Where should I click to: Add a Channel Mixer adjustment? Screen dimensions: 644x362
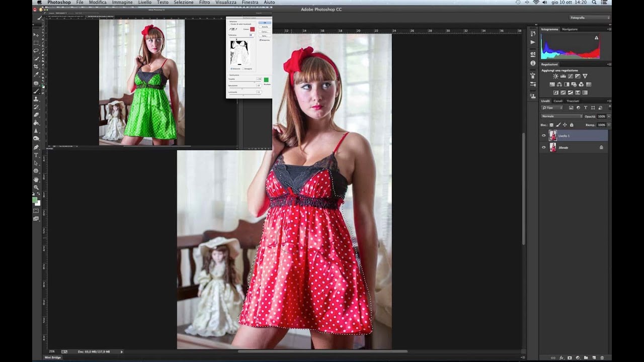pos(581,84)
